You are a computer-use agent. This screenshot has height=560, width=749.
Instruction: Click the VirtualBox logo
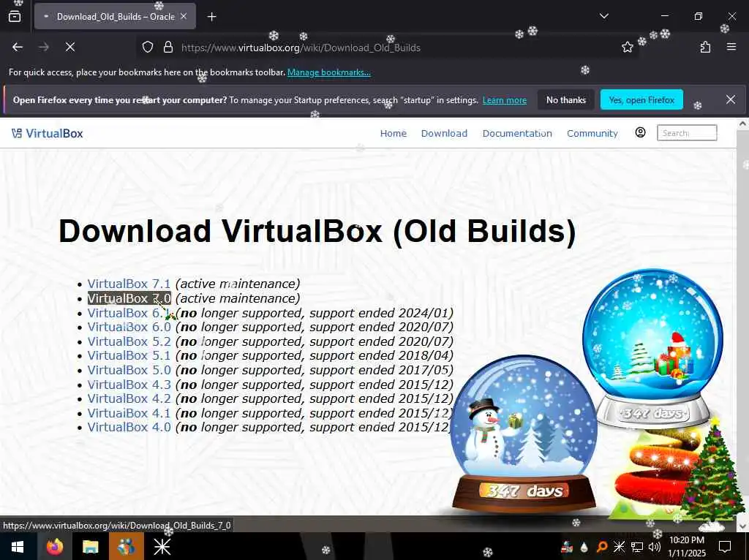point(48,134)
